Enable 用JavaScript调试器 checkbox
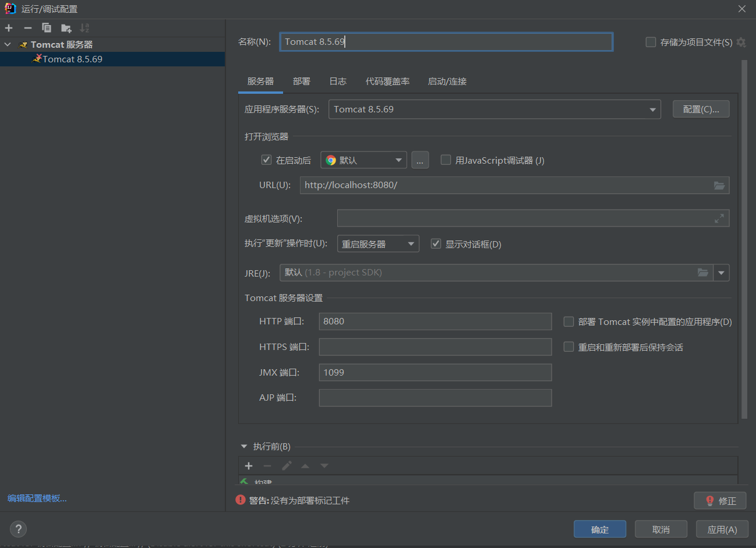The height and width of the screenshot is (548, 756). 446,160
